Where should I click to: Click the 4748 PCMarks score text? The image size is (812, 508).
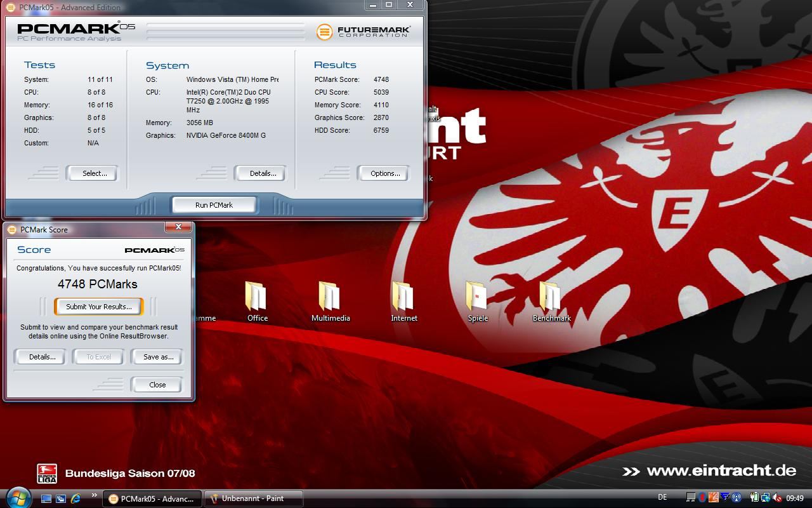[98, 284]
